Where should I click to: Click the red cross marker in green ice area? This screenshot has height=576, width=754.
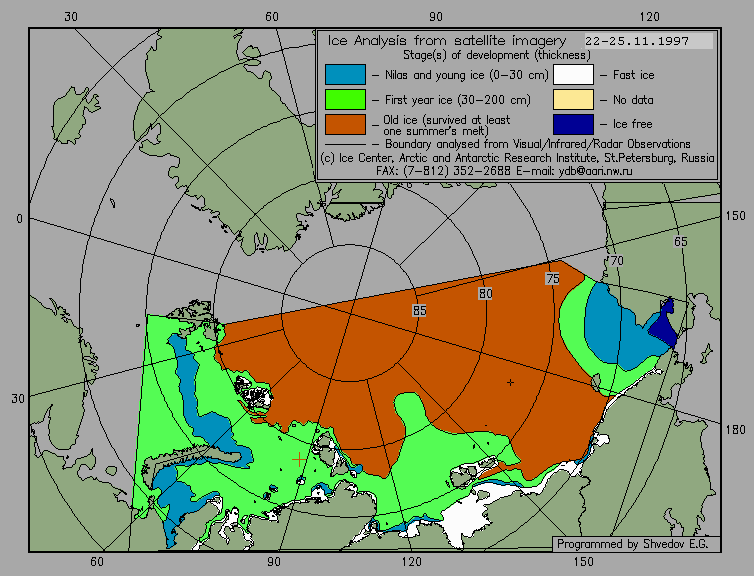click(x=299, y=460)
